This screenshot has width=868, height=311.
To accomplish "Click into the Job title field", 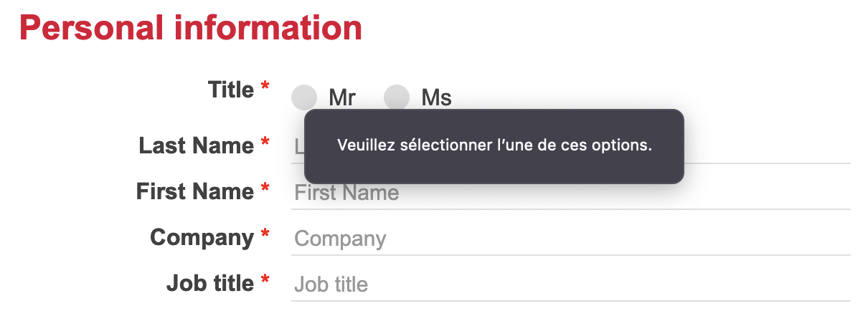I will click(570, 284).
